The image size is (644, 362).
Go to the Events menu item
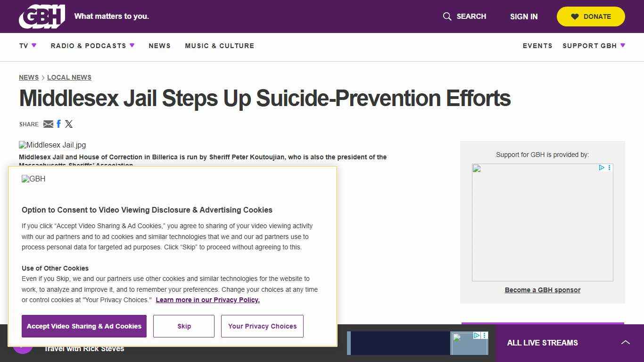point(537,46)
